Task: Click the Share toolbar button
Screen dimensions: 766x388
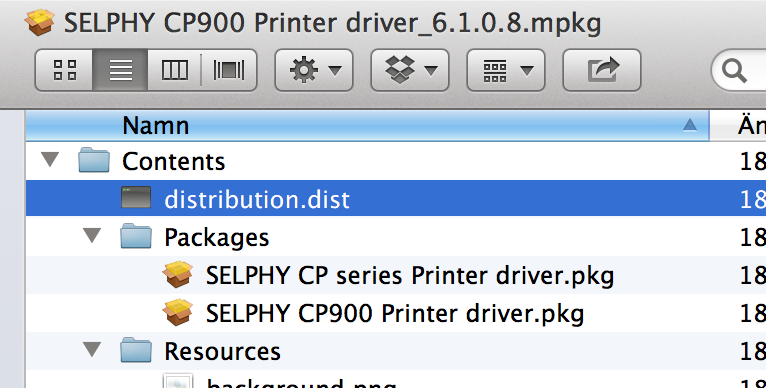Action: click(x=602, y=70)
